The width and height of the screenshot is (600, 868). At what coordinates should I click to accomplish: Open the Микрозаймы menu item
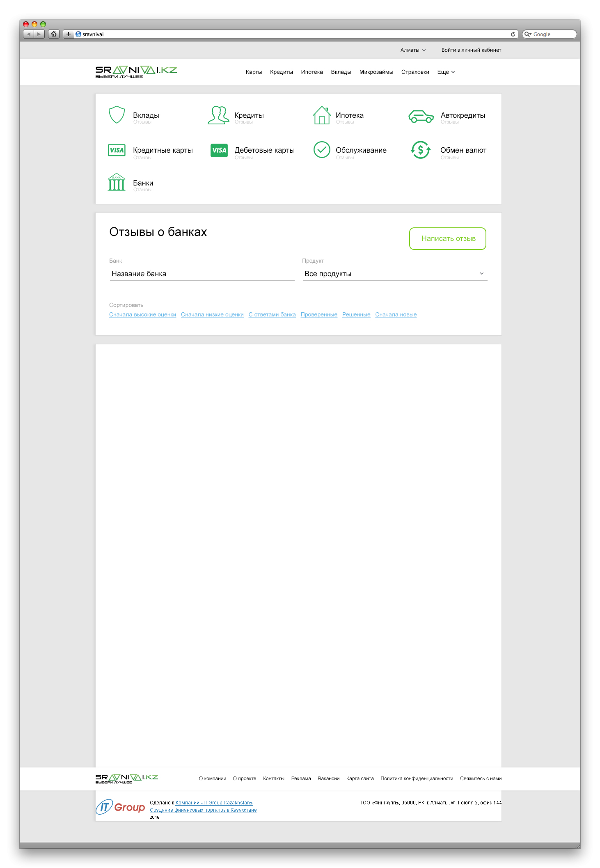pyautogui.click(x=376, y=72)
